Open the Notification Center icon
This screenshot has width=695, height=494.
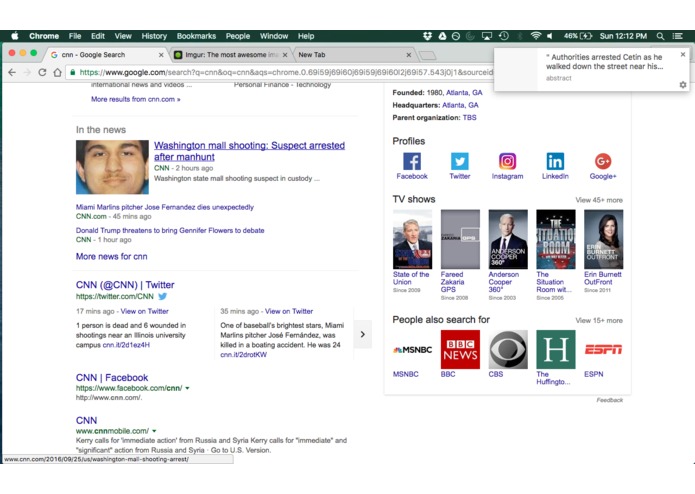click(x=678, y=36)
